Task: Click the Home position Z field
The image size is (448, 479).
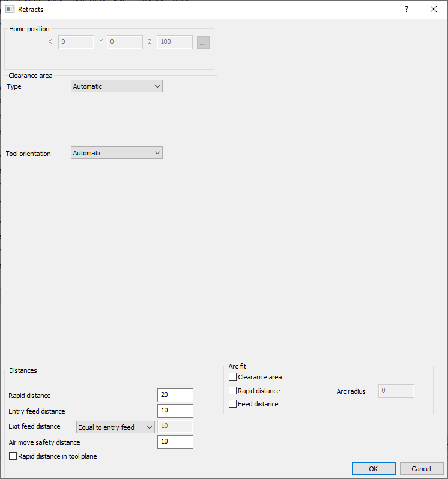Action: (174, 42)
